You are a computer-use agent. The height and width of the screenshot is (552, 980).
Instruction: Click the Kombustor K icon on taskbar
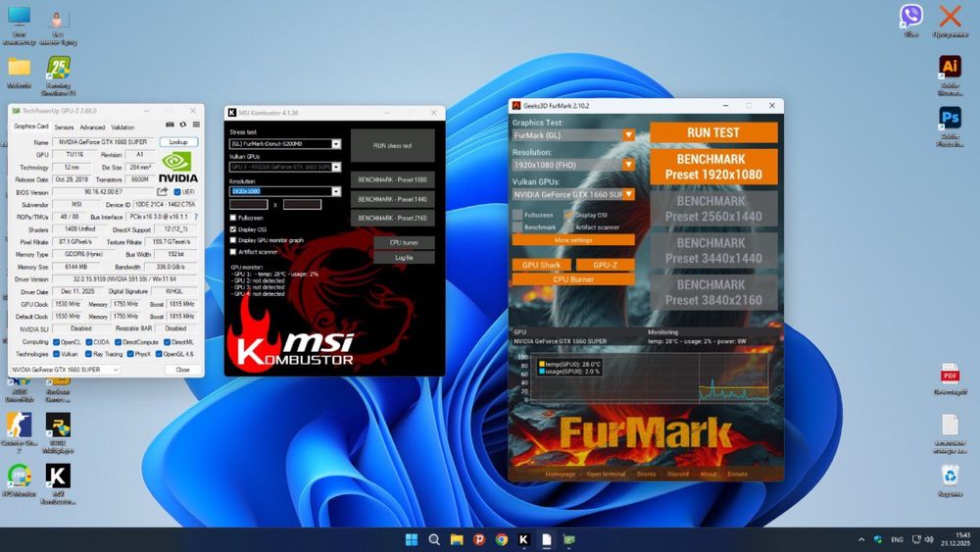point(523,539)
